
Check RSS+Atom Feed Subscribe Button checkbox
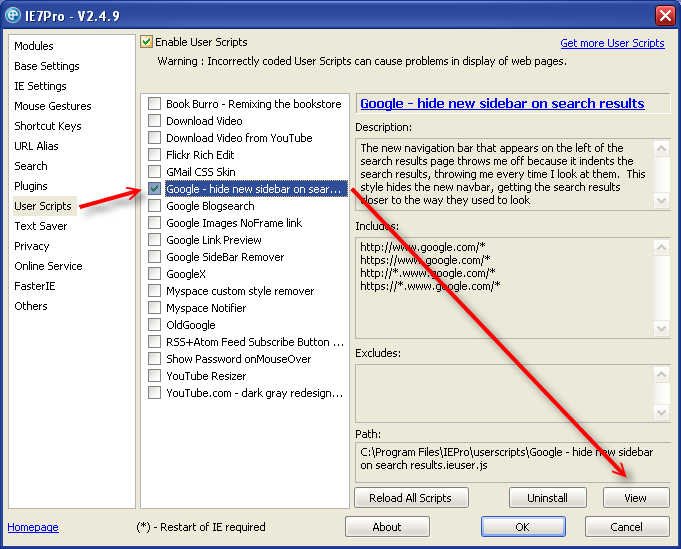[x=154, y=341]
